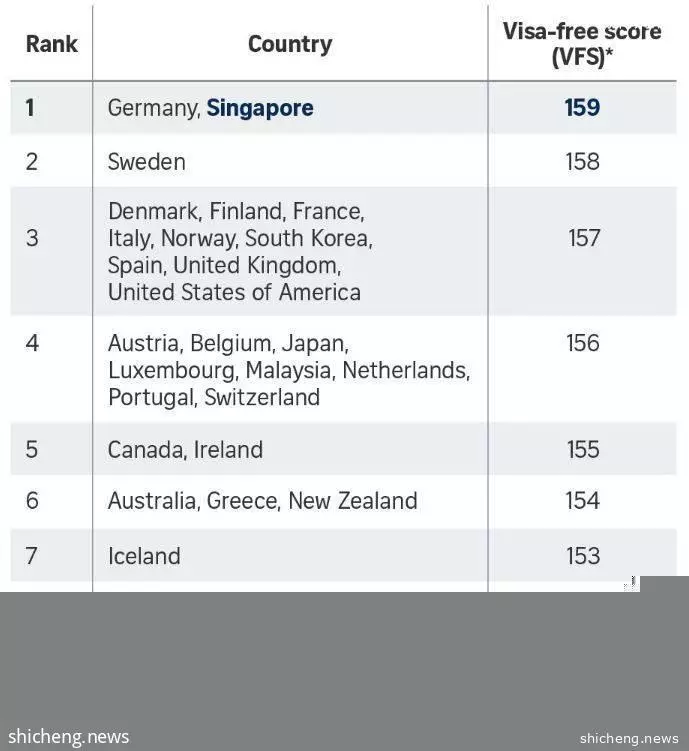Open shicheng.news watermark bottom left
The height and width of the screenshot is (751, 689).
coord(68,736)
